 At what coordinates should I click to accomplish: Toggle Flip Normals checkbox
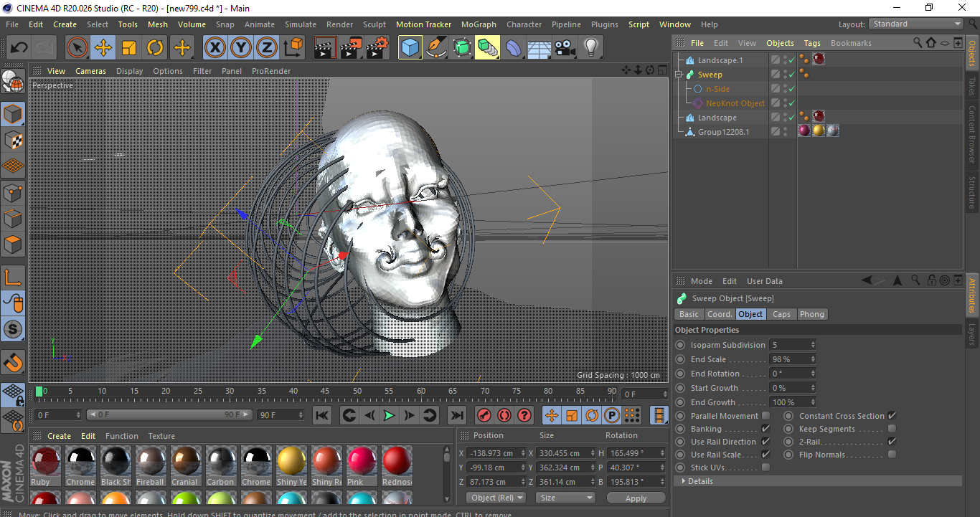click(892, 455)
